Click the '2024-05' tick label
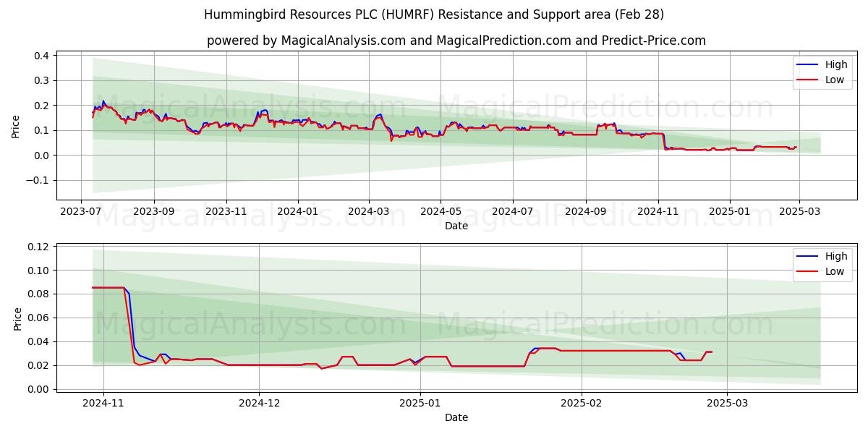 [441, 211]
